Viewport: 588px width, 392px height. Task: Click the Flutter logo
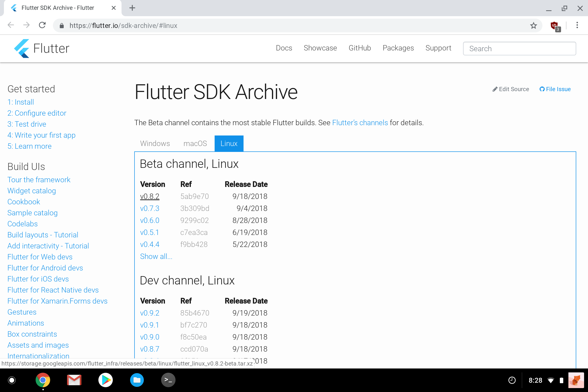click(x=22, y=48)
